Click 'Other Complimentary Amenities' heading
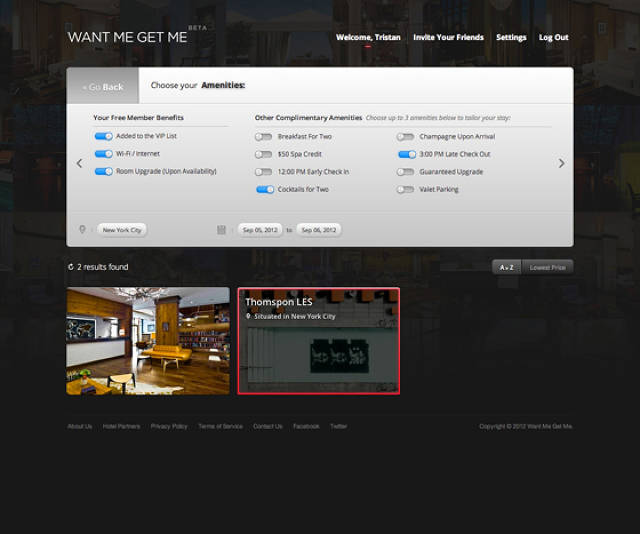The height and width of the screenshot is (534, 640). (x=309, y=118)
